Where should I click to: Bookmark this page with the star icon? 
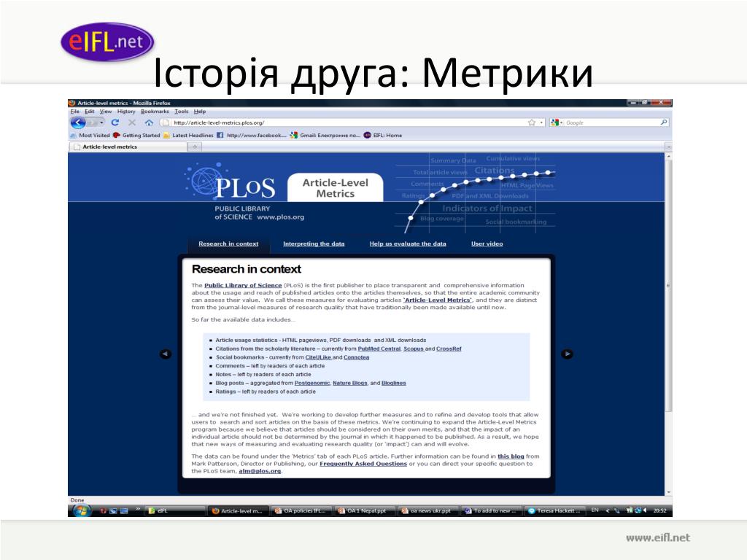[x=532, y=122]
